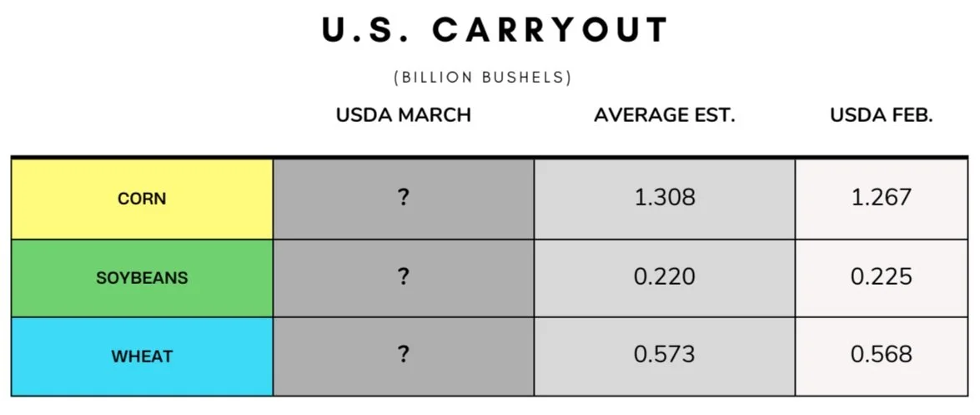The image size is (980, 415).
Task: Click the corn USDA Feb. value 1.267
Action: [882, 198]
